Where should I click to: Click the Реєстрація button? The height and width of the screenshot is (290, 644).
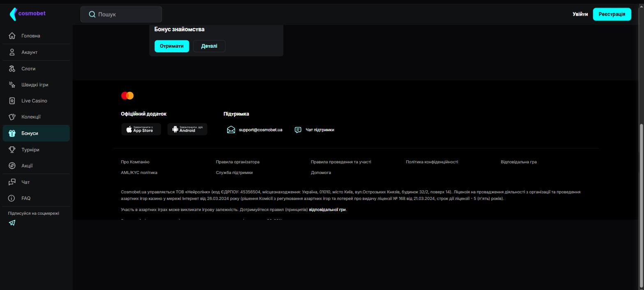pos(612,14)
